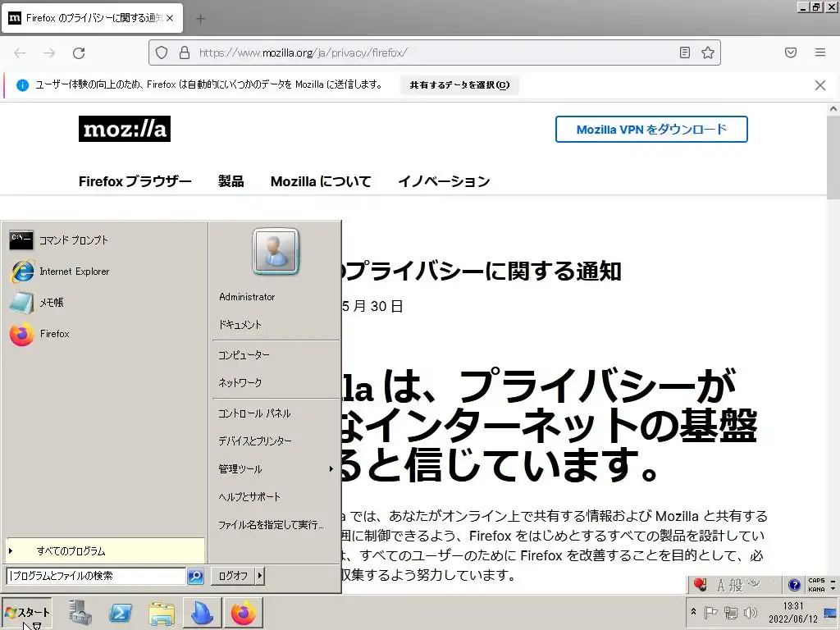Click the network tray icon

pyautogui.click(x=731, y=612)
